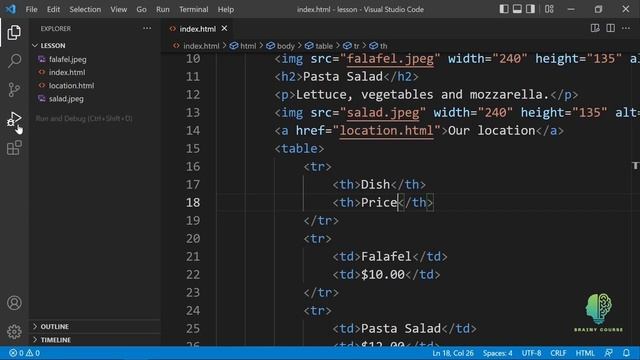Split the editor right
Viewport: 640px width, 360px height.
(x=611, y=28)
